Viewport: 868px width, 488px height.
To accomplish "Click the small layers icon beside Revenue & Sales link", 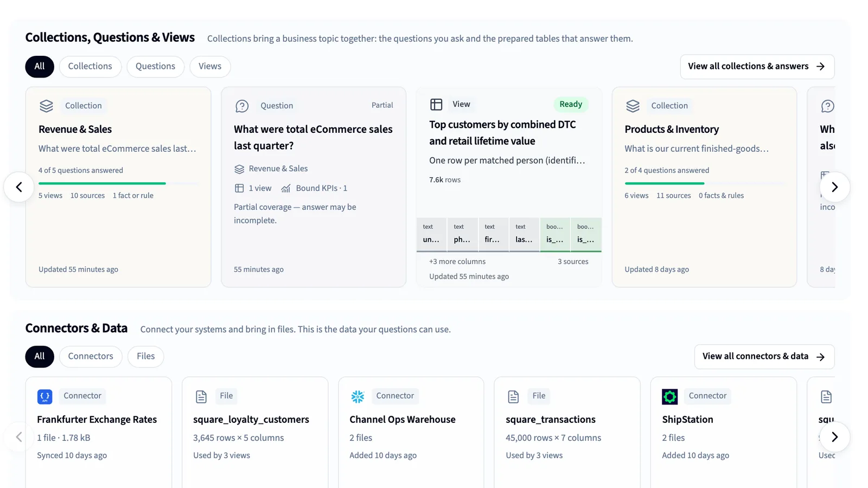I will 239,169.
